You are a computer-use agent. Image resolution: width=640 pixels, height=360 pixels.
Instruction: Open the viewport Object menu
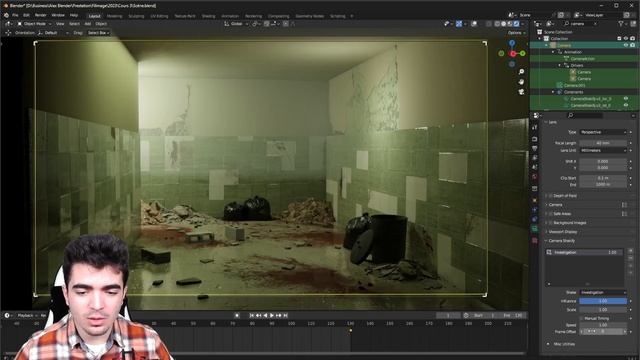click(101, 24)
